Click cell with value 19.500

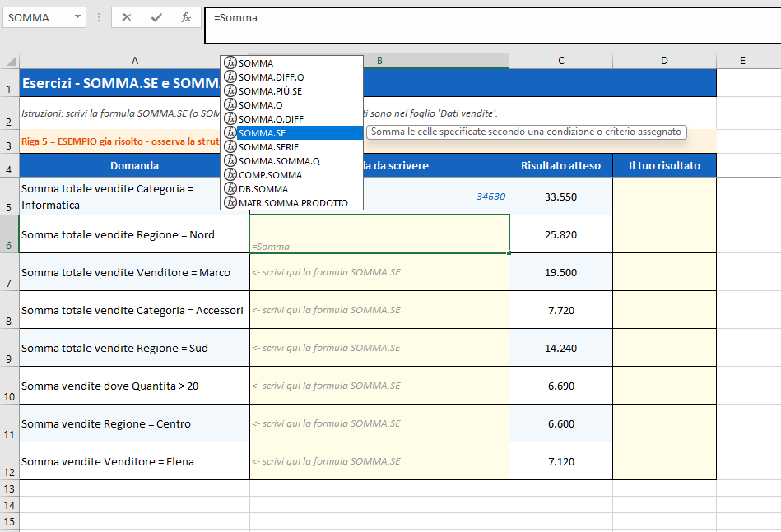coord(560,272)
